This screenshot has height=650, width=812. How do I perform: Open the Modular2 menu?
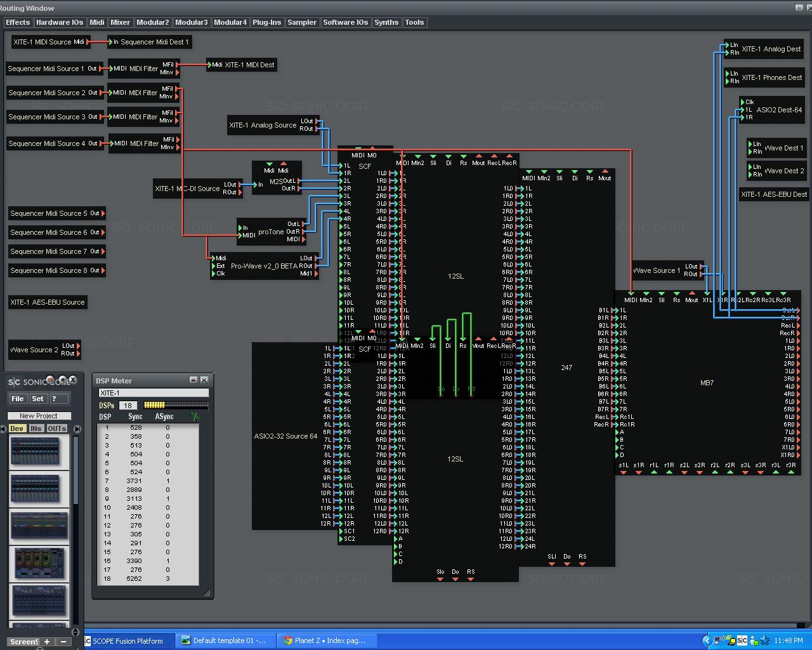[x=153, y=22]
